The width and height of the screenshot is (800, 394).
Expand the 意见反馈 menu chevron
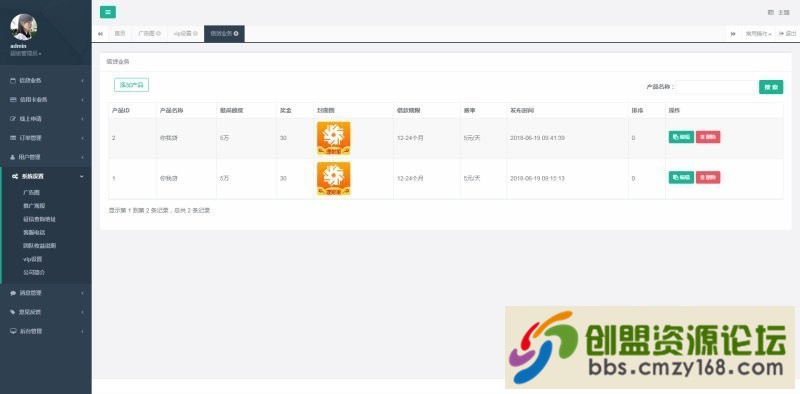82,312
